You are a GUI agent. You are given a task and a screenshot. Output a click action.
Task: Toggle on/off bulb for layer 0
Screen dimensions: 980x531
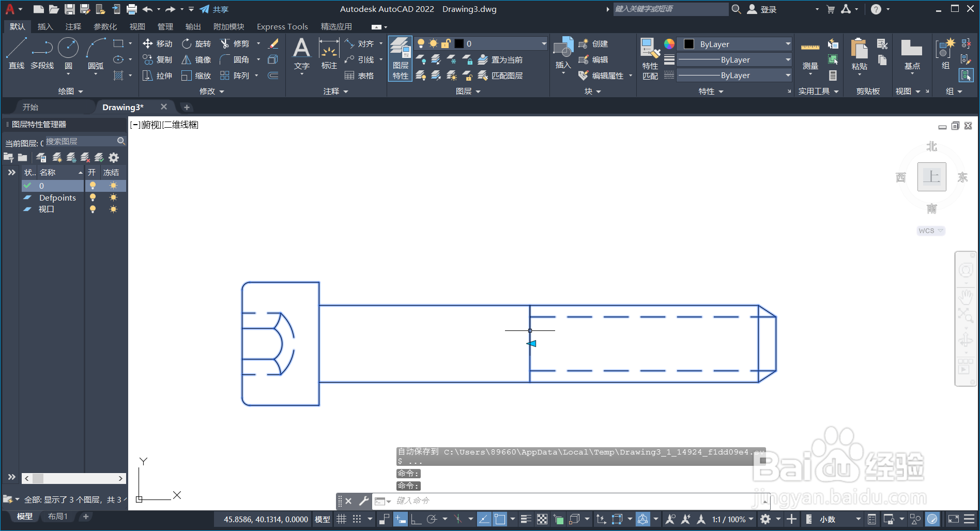point(93,186)
